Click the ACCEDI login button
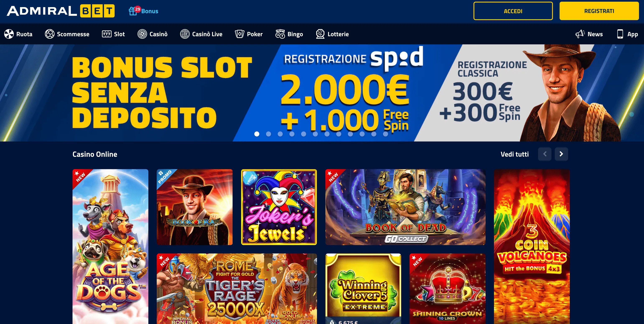 [513, 11]
